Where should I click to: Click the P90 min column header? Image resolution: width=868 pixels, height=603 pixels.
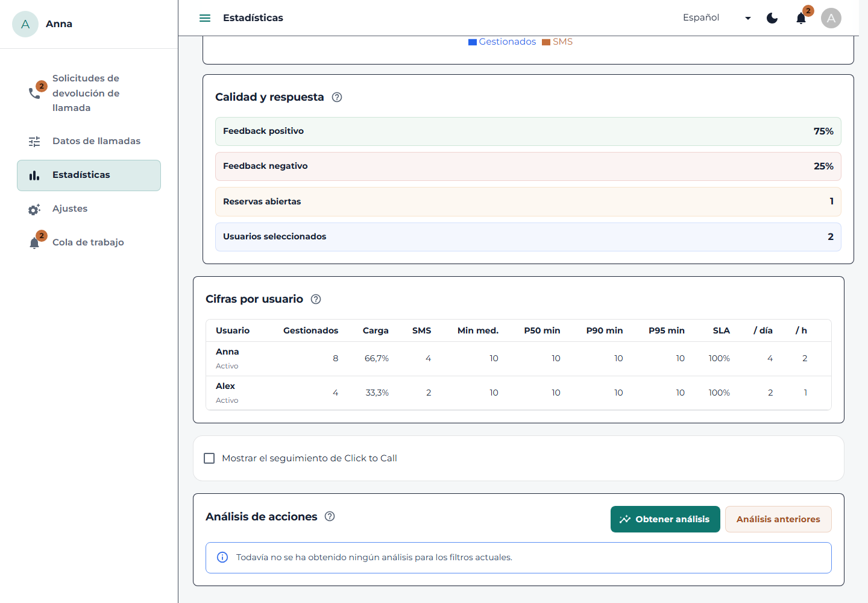(605, 330)
